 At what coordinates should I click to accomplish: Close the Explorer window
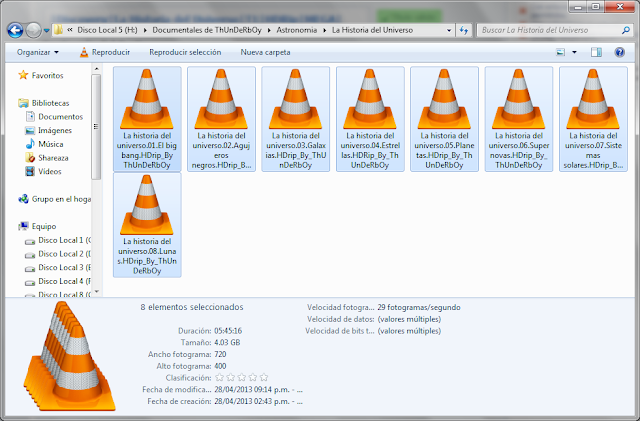pyautogui.click(x=620, y=7)
